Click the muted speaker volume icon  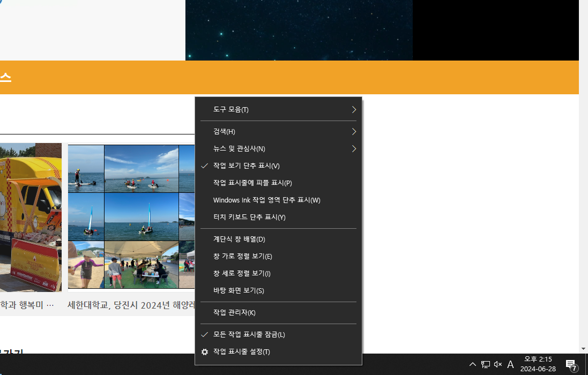(498, 364)
